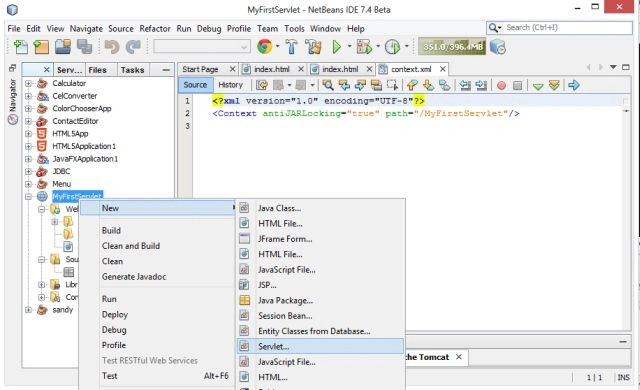The width and height of the screenshot is (640, 390).
Task: Click the Next Bookmark icon
Action: point(428,85)
